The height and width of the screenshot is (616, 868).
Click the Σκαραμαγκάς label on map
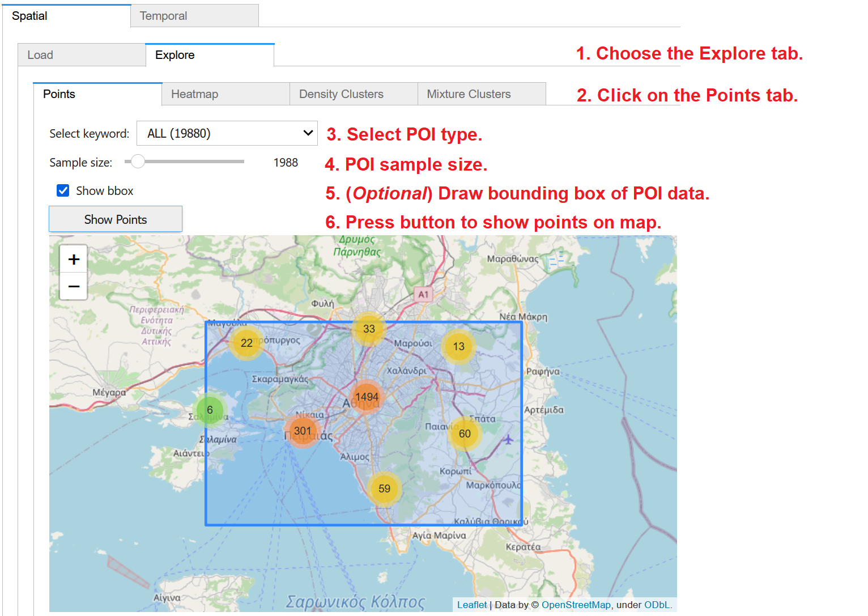[x=280, y=379]
